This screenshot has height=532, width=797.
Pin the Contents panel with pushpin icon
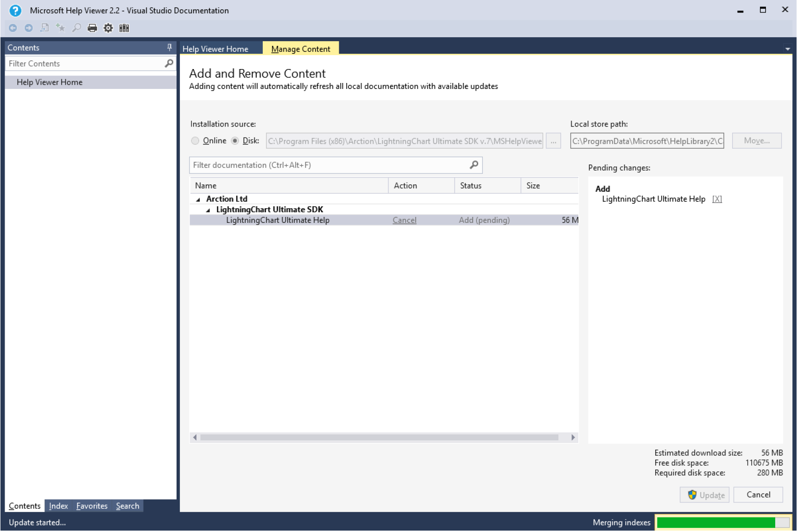(169, 47)
